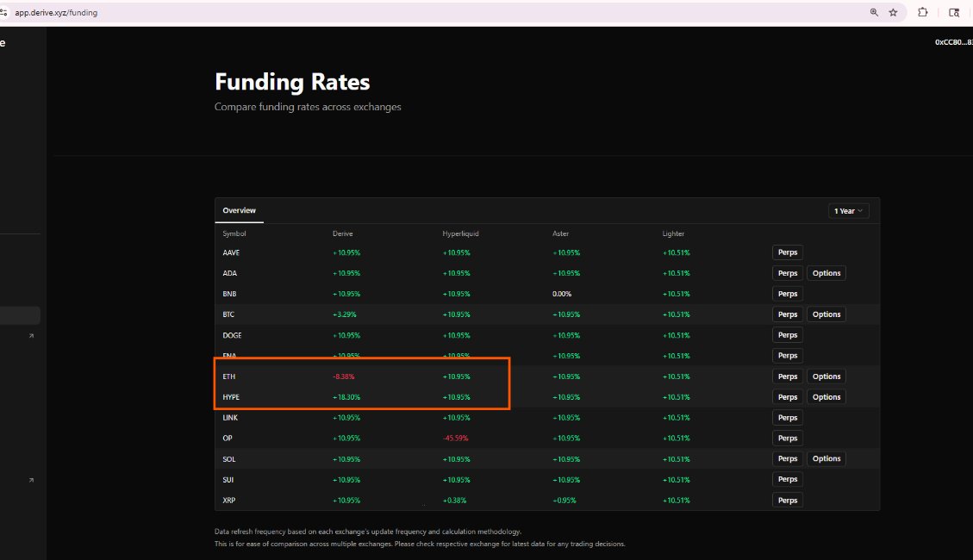
Task: Click the Lighter column header
Action: [x=673, y=233]
